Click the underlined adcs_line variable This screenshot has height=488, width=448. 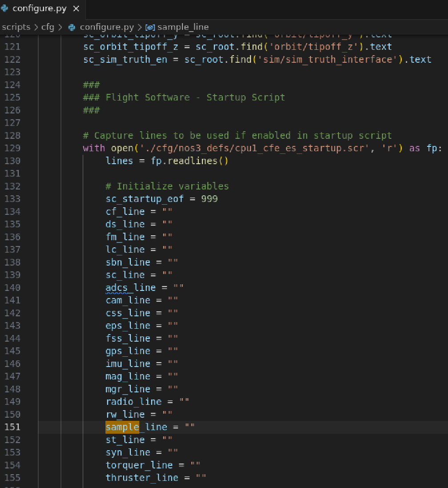click(x=131, y=287)
